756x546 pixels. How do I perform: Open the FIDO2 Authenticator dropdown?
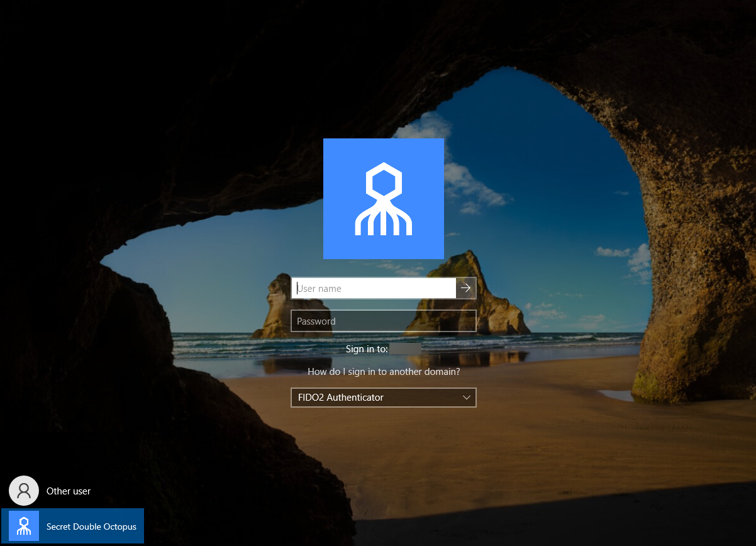[x=384, y=398]
